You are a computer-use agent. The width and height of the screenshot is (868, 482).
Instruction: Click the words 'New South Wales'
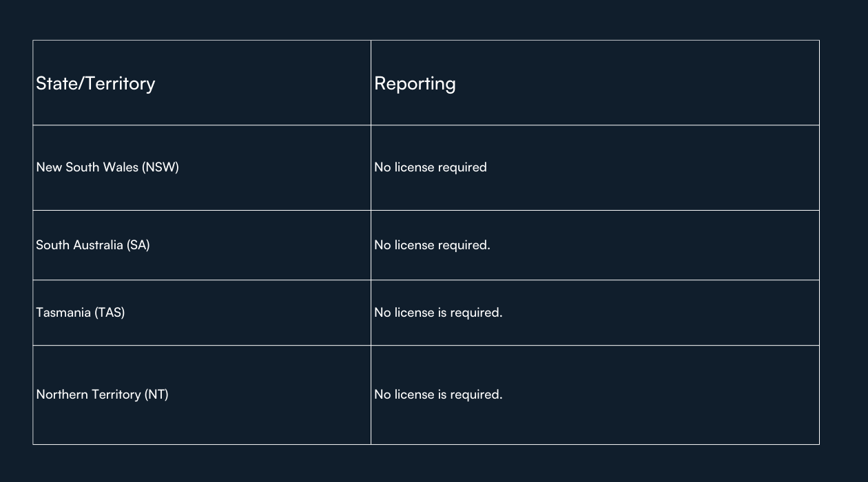tap(87, 167)
